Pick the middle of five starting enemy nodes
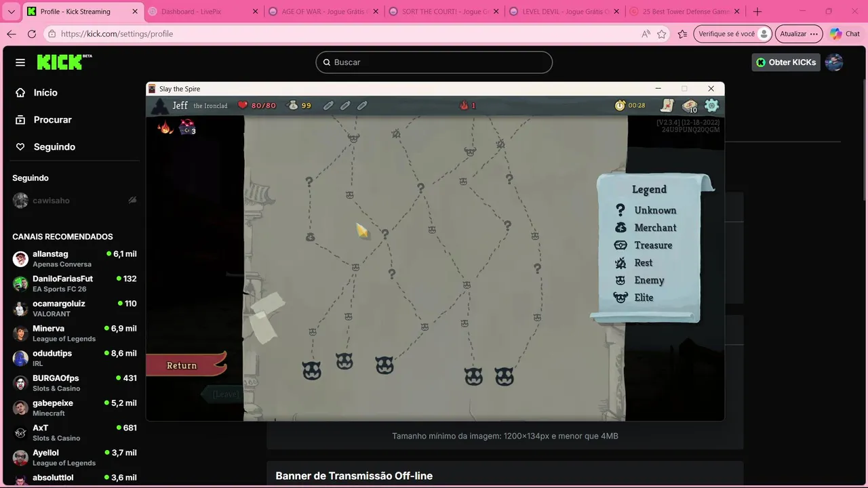 click(x=384, y=365)
